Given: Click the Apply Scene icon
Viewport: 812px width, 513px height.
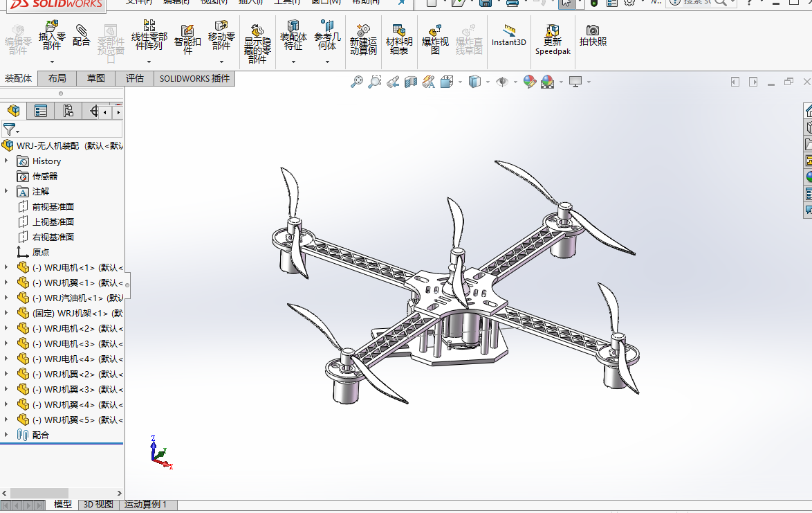Looking at the screenshot, I should tap(547, 82).
